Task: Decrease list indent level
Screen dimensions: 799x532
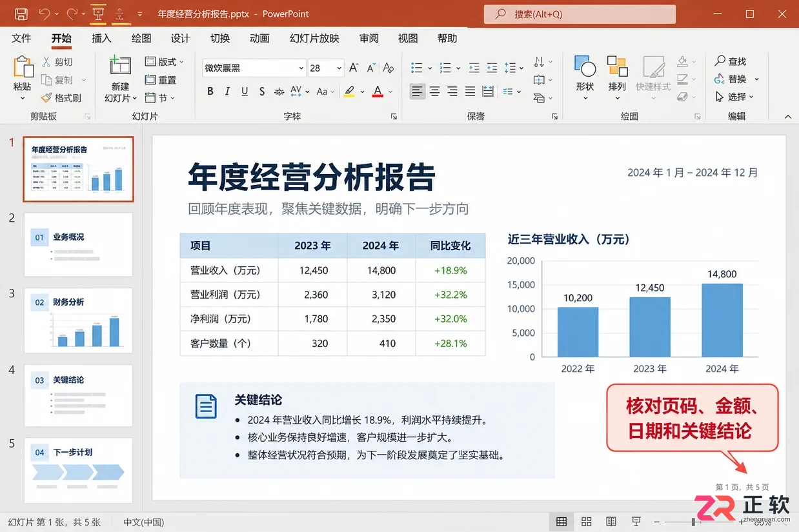Action: (474, 68)
